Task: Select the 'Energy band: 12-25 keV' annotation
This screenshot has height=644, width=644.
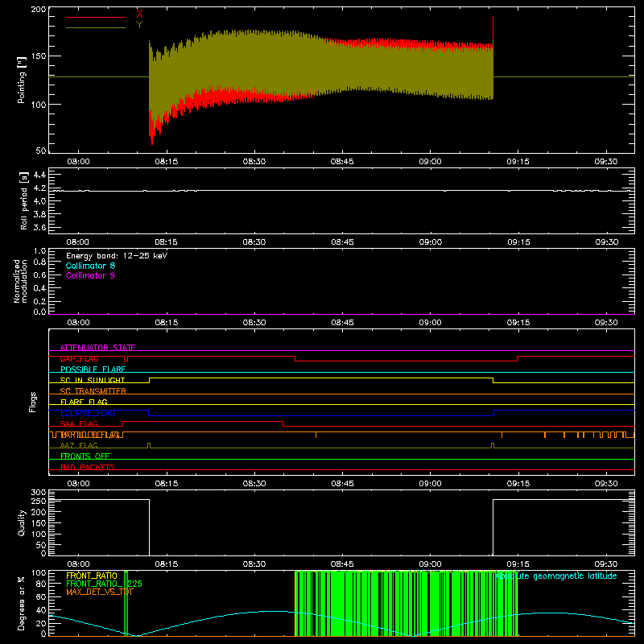Action: point(117,256)
